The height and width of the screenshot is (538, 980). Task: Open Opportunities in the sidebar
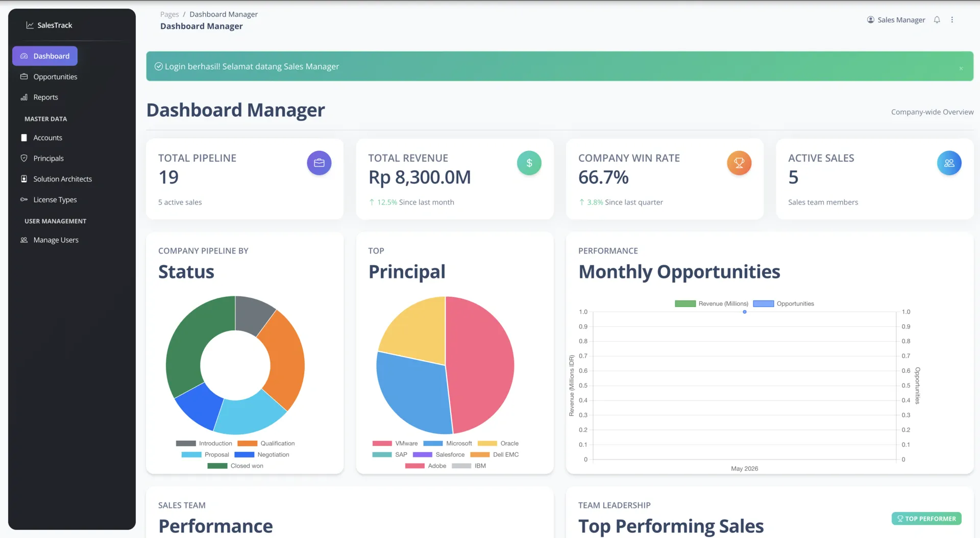[x=55, y=77]
